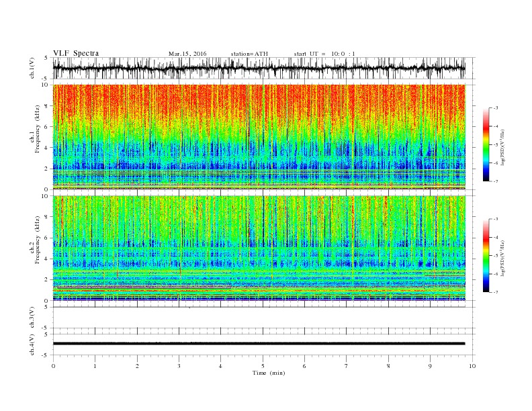Click the "VLF Spectra" plot title
The image size is (532, 411).
[76, 53]
